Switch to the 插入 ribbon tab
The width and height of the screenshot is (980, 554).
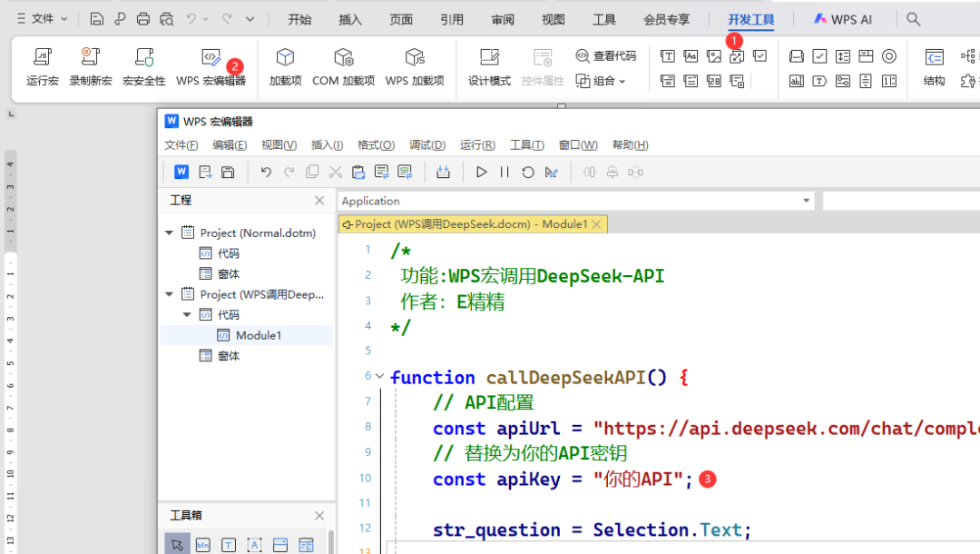pyautogui.click(x=350, y=19)
